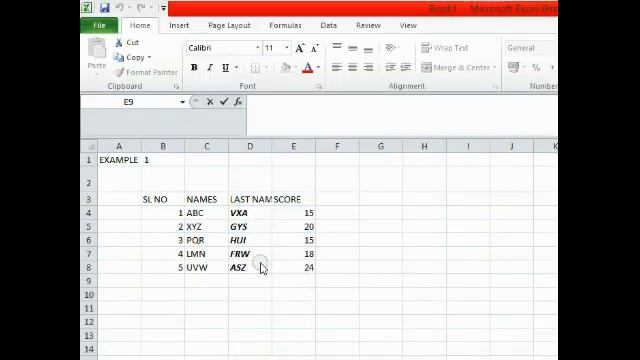
Task: Open the Font dialog launcher
Action: coord(319,87)
